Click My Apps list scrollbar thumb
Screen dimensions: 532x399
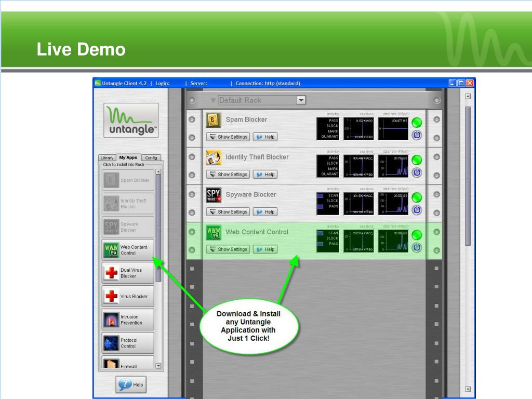(x=158, y=229)
